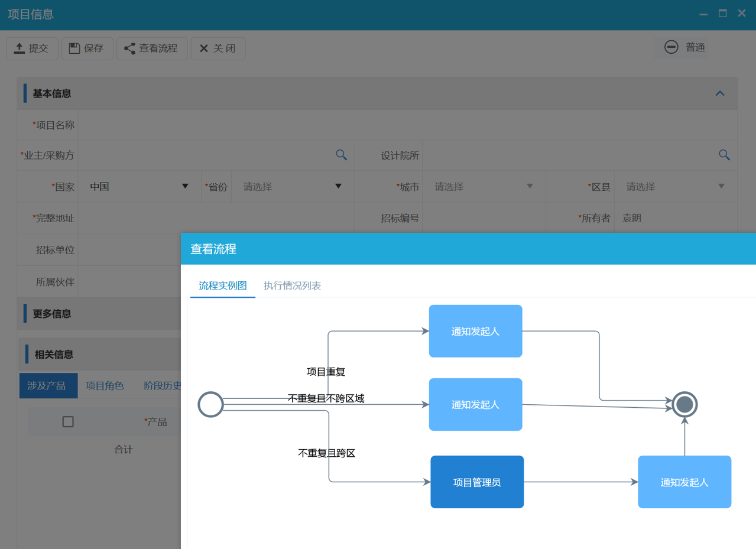Click the 保存 save button
This screenshot has width=756, height=549.
[x=87, y=48]
